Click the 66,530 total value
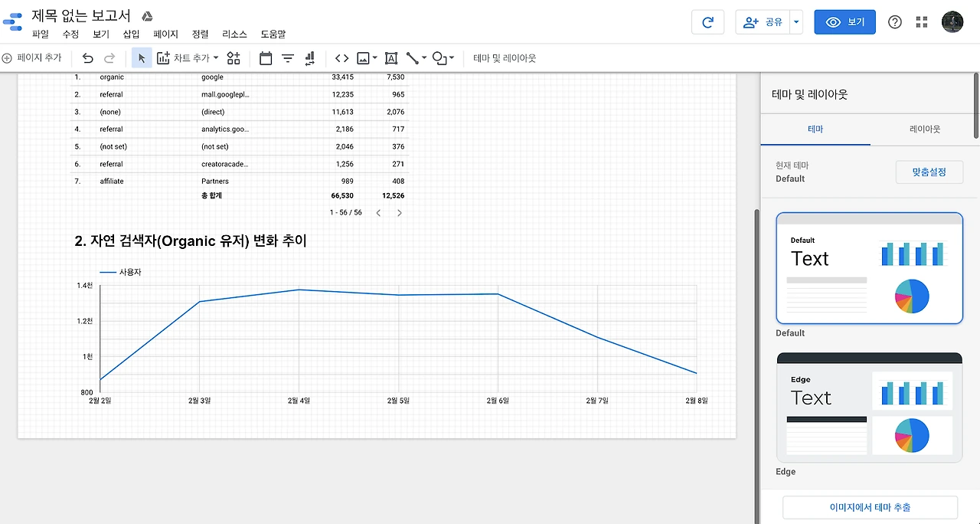This screenshot has width=980, height=524. (x=342, y=196)
